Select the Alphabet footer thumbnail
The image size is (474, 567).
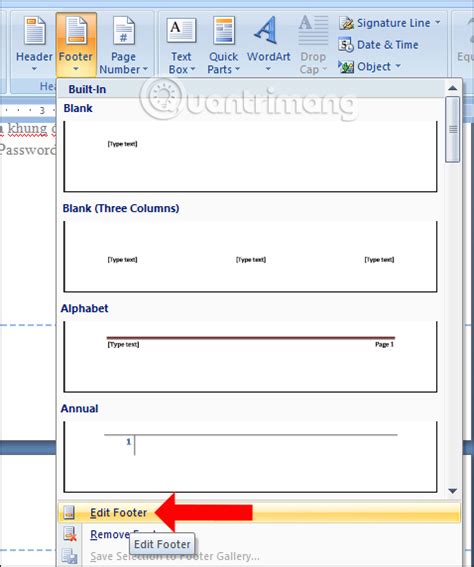pyautogui.click(x=250, y=357)
